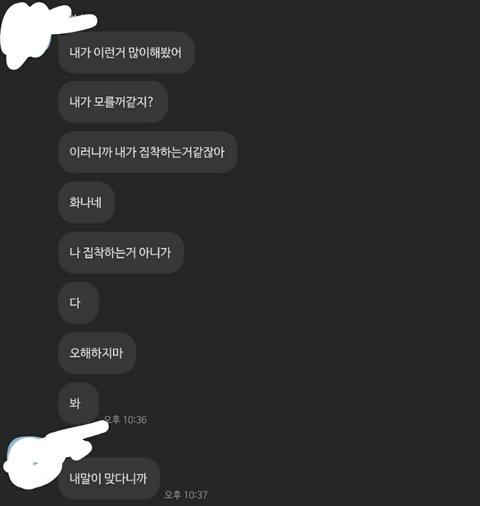Screen dimensions: 480x506
Task: Select the last message '내말이 맞다니까'
Action: click(109, 478)
